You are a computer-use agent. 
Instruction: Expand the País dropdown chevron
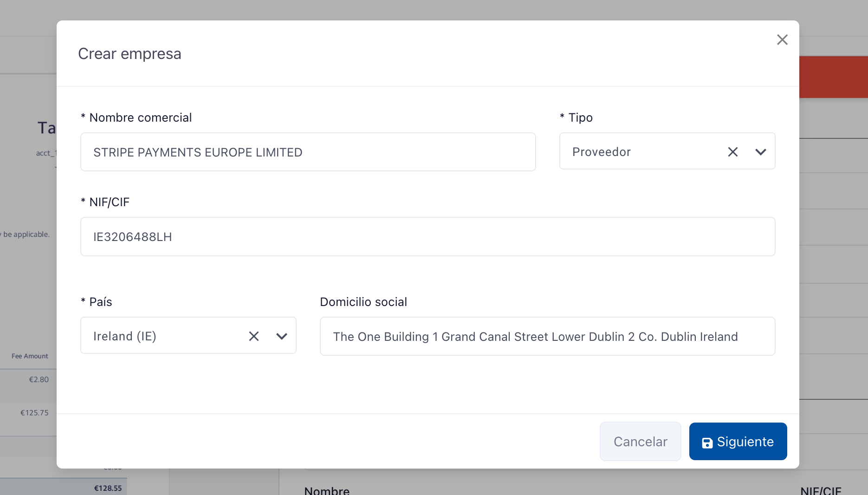(x=281, y=336)
